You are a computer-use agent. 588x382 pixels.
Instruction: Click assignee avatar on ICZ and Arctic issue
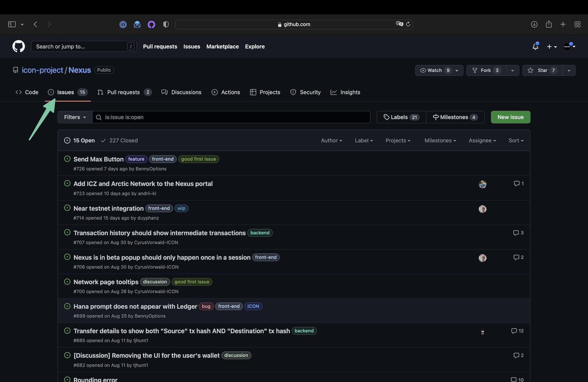point(483,184)
